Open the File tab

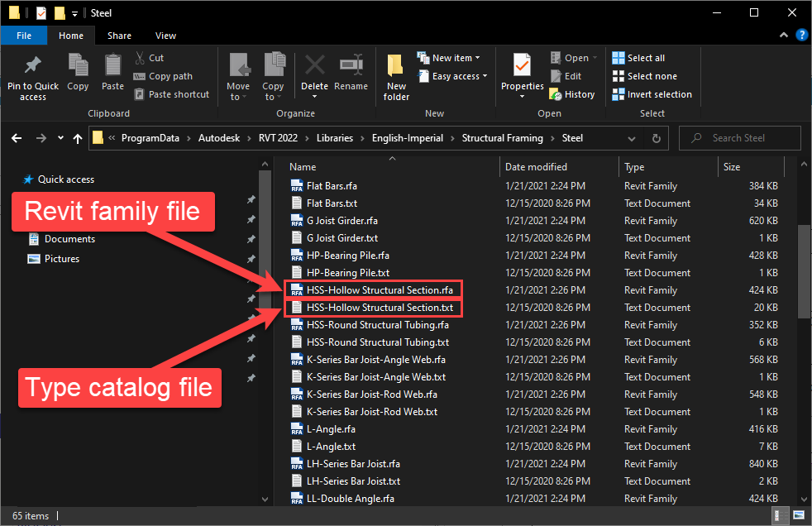point(24,36)
